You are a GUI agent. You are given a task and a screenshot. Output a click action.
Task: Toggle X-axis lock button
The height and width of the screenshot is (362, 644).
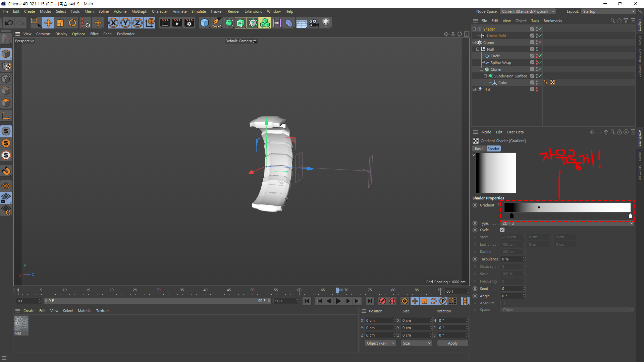(x=113, y=23)
